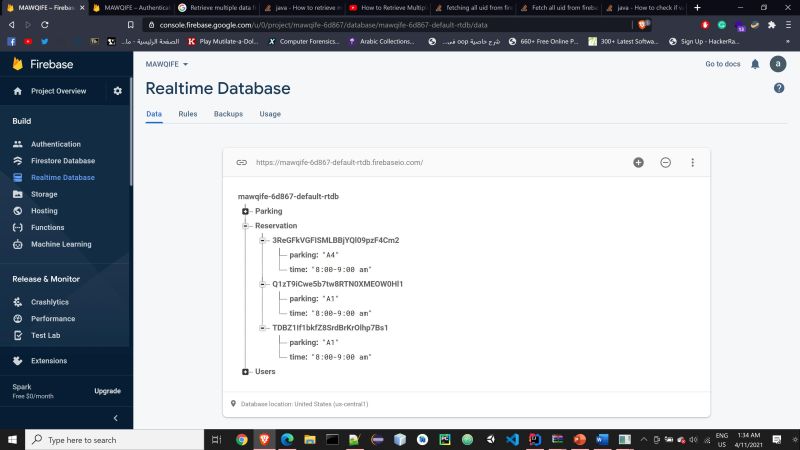Screen dimensions: 800x450
Task: Collapse the sidebar with chevron
Action: point(115,418)
